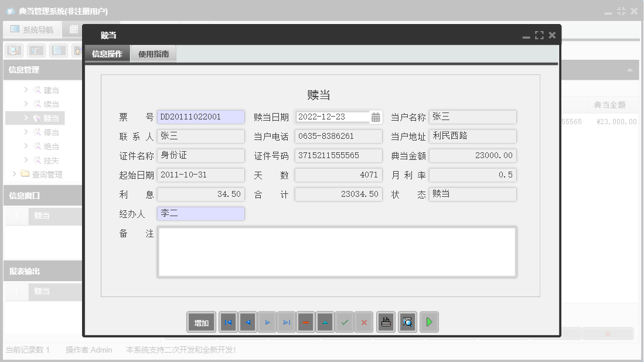The height and width of the screenshot is (362, 644).
Task: Click inside the 备注 text area
Action: (336, 252)
